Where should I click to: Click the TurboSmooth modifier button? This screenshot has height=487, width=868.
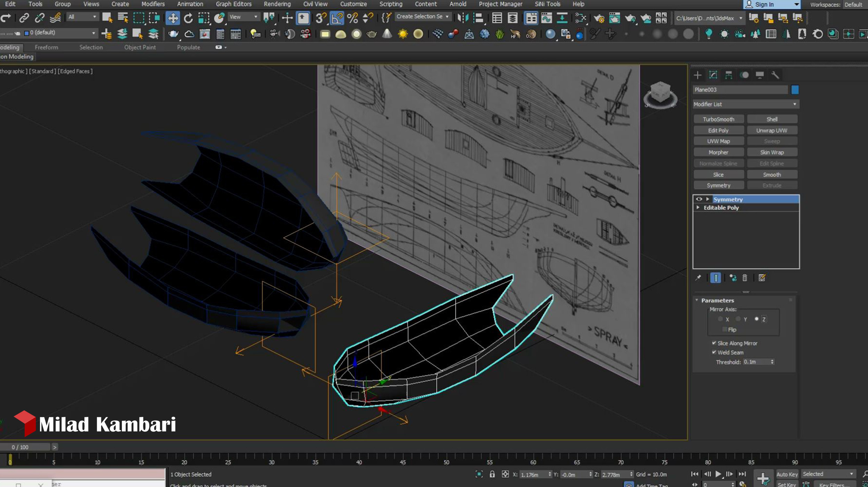tap(718, 119)
